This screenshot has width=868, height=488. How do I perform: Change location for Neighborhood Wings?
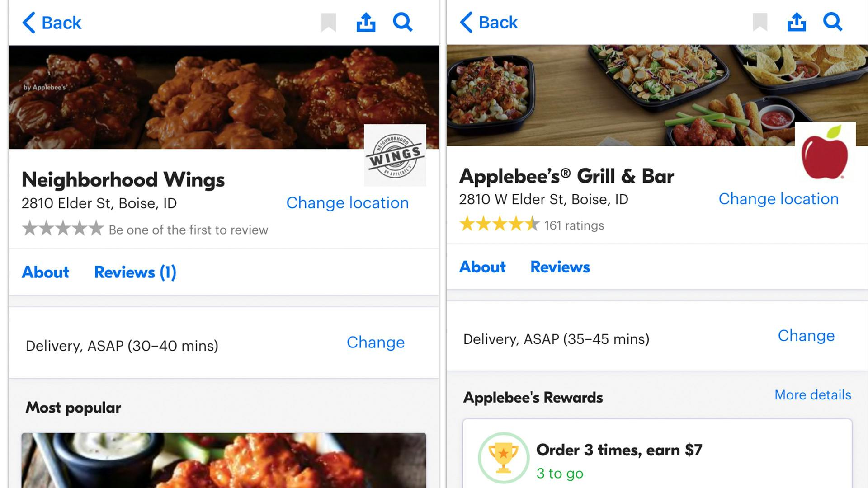pos(347,203)
